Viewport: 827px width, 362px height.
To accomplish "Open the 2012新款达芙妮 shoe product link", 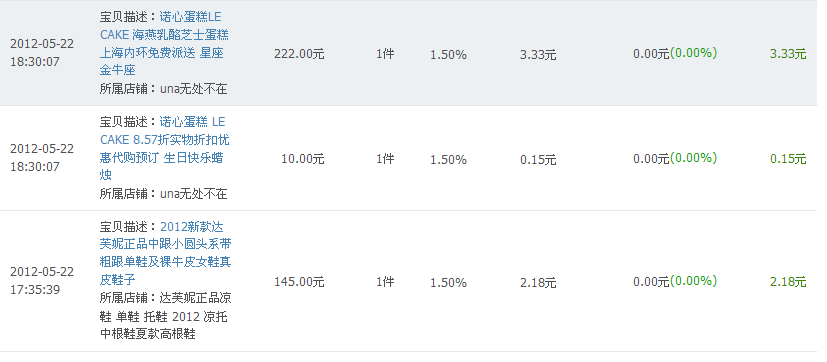I will click(166, 253).
